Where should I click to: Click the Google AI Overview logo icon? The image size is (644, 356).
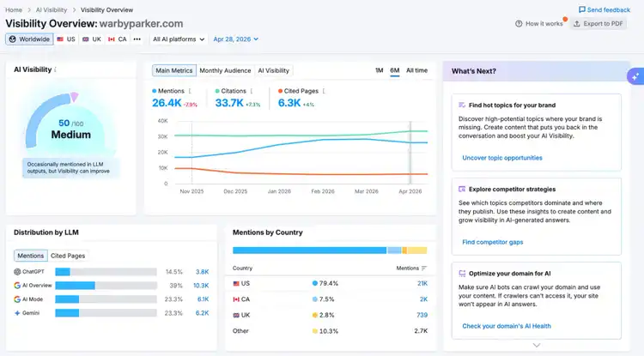pyautogui.click(x=17, y=286)
